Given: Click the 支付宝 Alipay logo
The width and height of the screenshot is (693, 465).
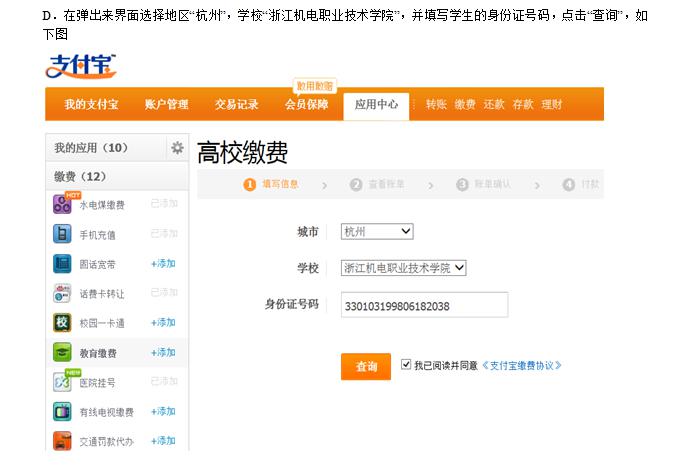Looking at the screenshot, I should click(x=81, y=67).
